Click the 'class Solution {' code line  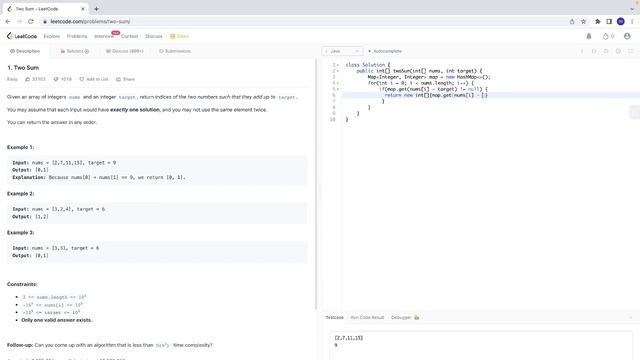tap(368, 65)
